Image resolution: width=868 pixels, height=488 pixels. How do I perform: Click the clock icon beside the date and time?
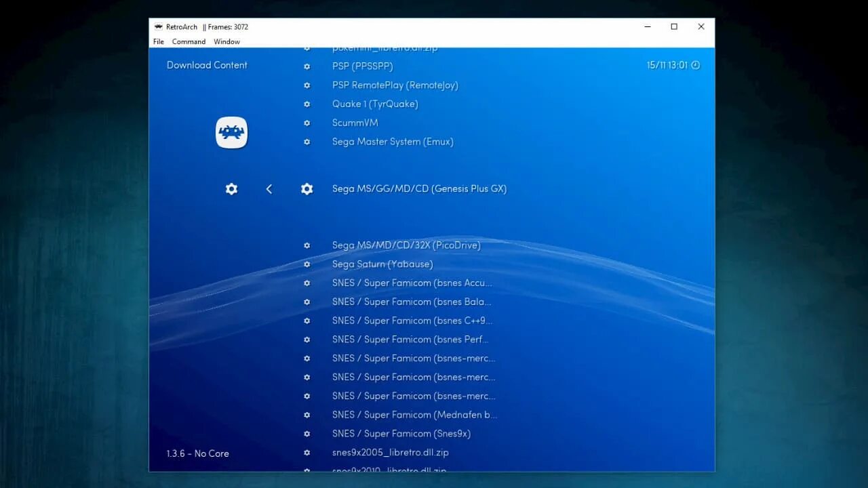point(695,66)
